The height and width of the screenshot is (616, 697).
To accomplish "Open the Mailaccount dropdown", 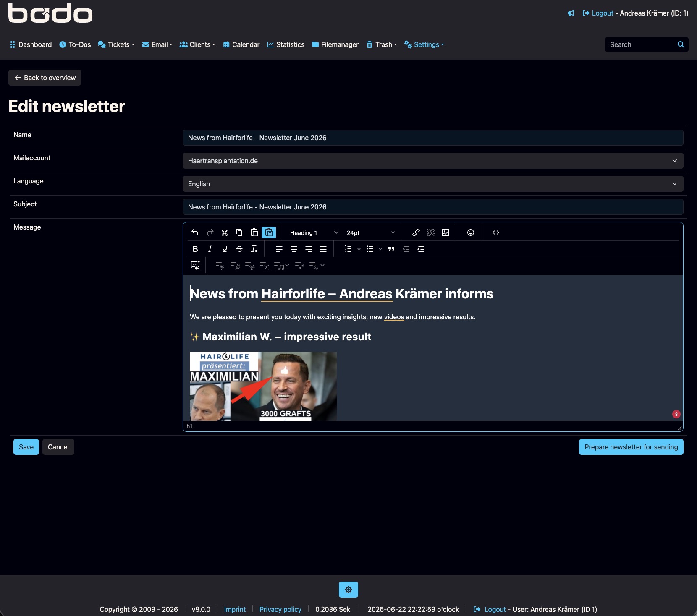I will pyautogui.click(x=433, y=161).
